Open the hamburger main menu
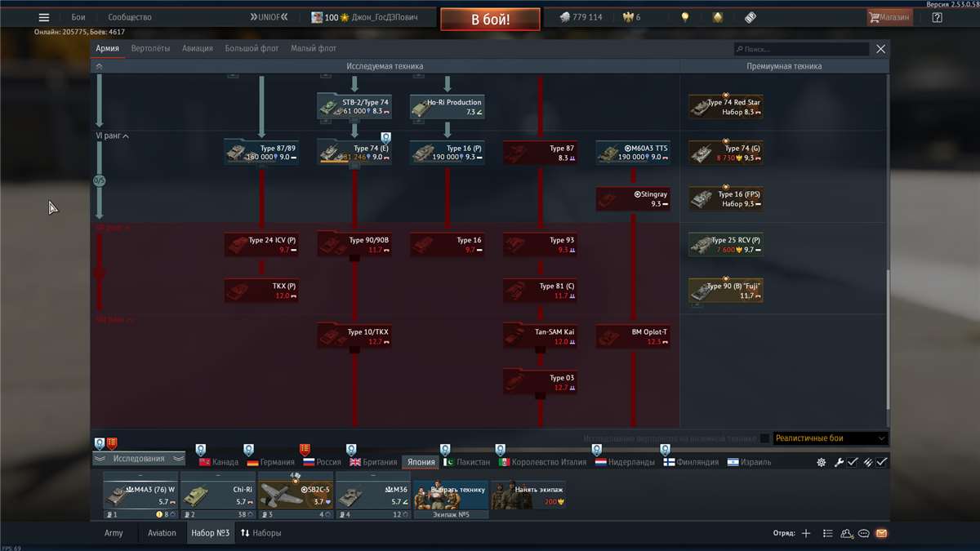 click(44, 17)
